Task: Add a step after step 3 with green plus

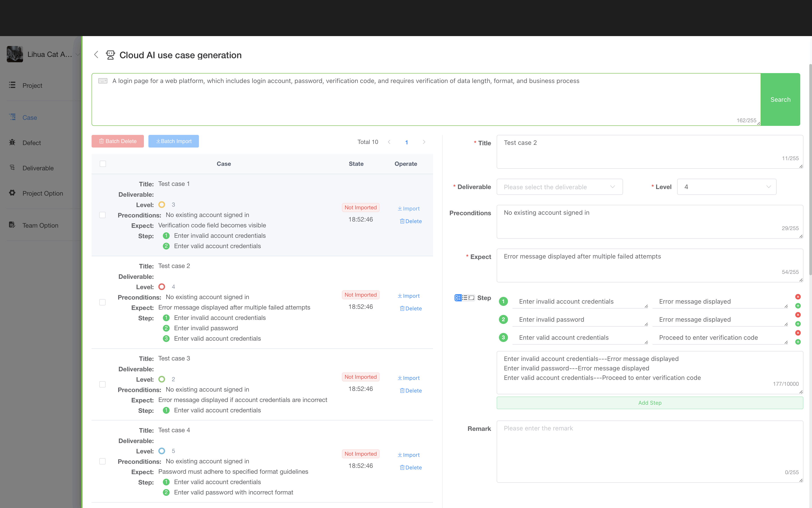Action: pyautogui.click(x=798, y=342)
